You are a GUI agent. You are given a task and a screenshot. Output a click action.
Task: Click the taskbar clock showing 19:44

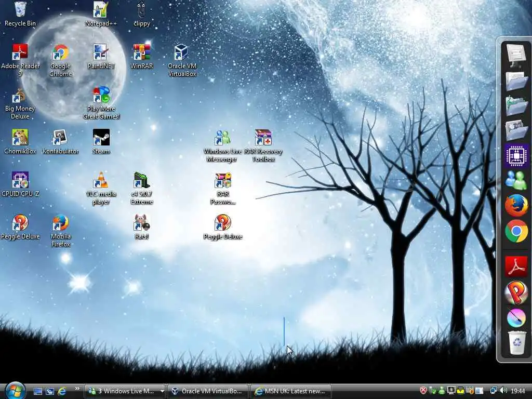point(518,391)
